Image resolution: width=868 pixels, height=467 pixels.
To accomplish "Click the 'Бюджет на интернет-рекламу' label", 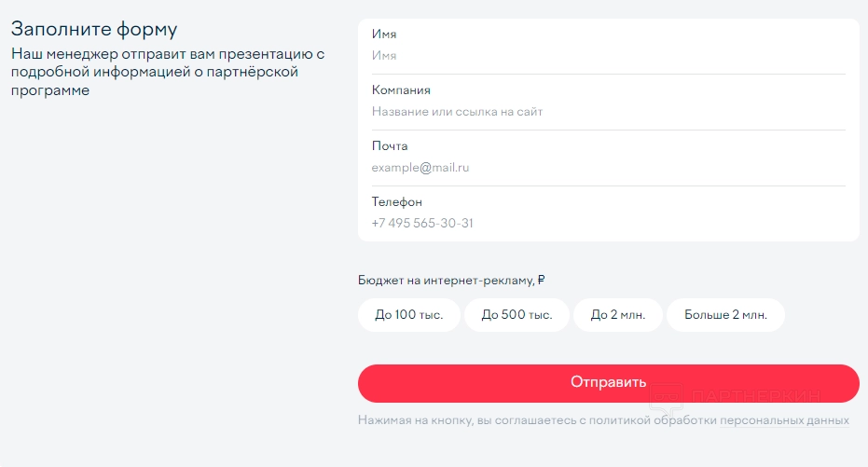I will click(x=451, y=280).
